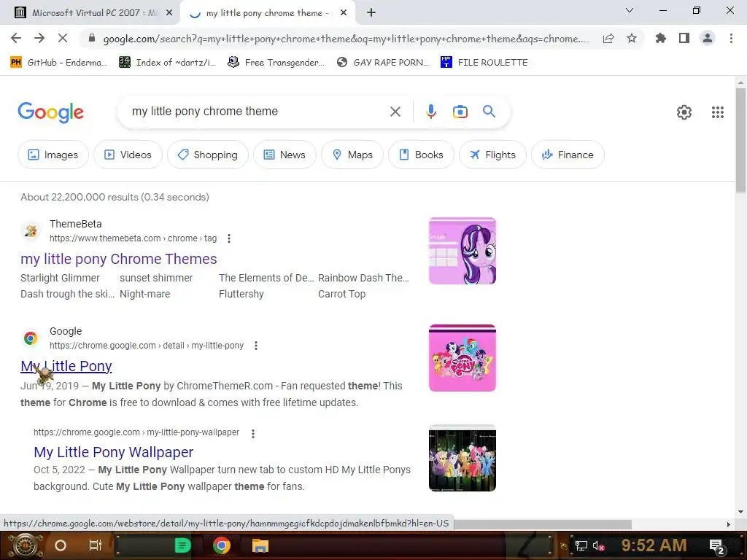Screen dimensions: 747x560
Task: Filter results by Images
Action: [x=53, y=155]
